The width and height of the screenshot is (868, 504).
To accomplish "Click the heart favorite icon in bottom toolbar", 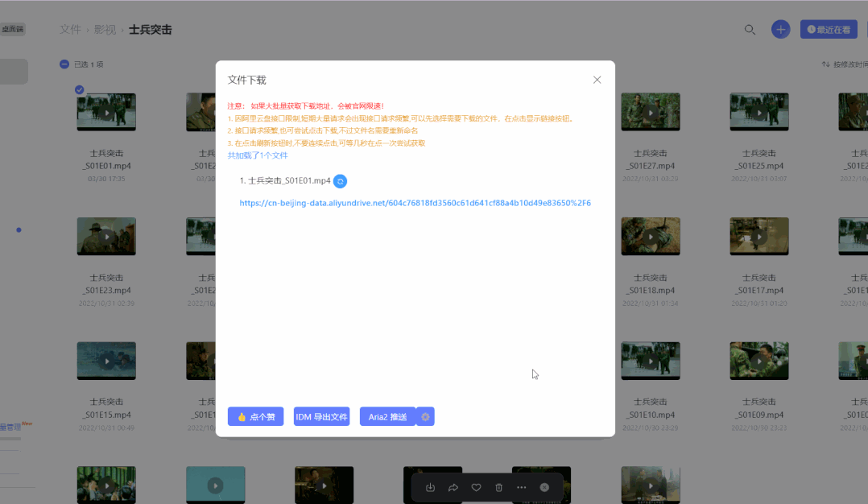I will (x=476, y=487).
